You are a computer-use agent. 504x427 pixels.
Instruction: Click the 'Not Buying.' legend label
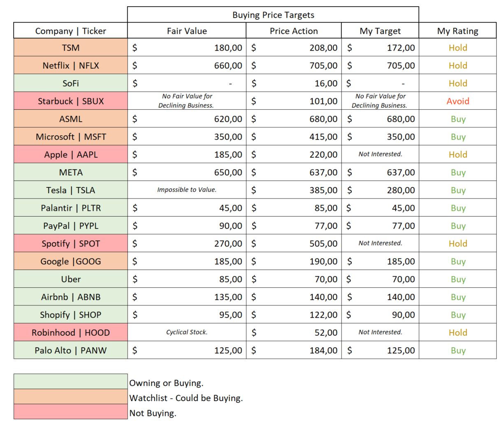153,413
